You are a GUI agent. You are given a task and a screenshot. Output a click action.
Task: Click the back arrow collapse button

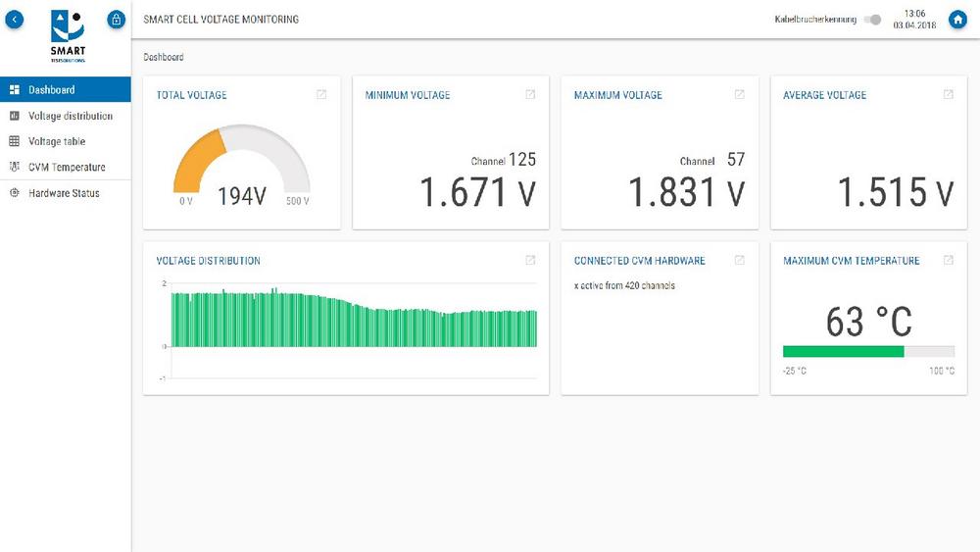point(15,20)
